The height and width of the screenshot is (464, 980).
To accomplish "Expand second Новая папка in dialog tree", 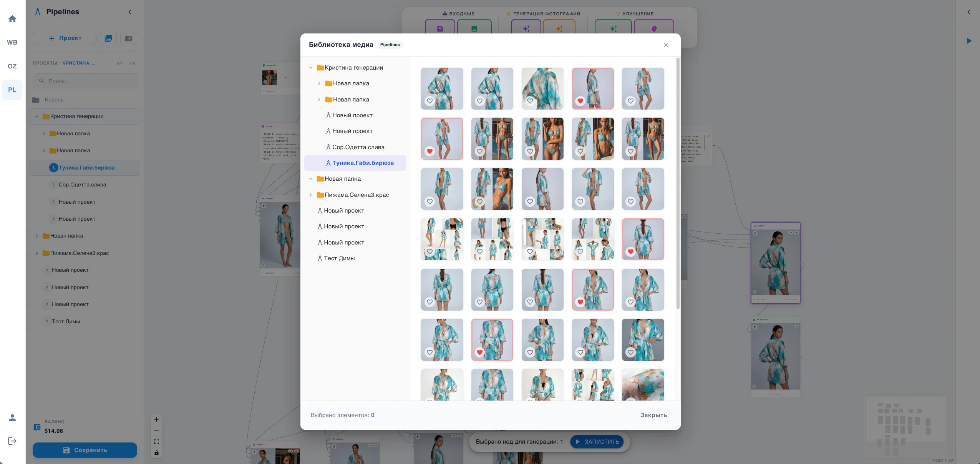I will [319, 100].
